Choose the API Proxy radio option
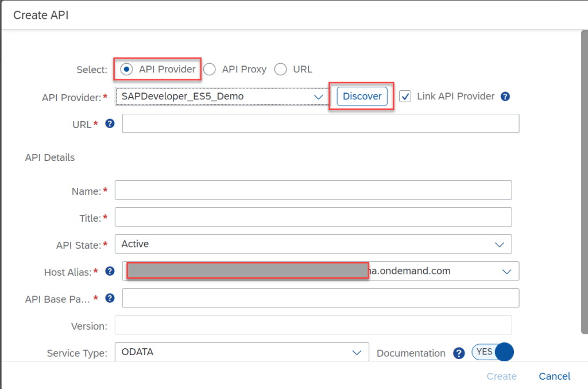Screen dimensions: 588x389 (x=210, y=70)
